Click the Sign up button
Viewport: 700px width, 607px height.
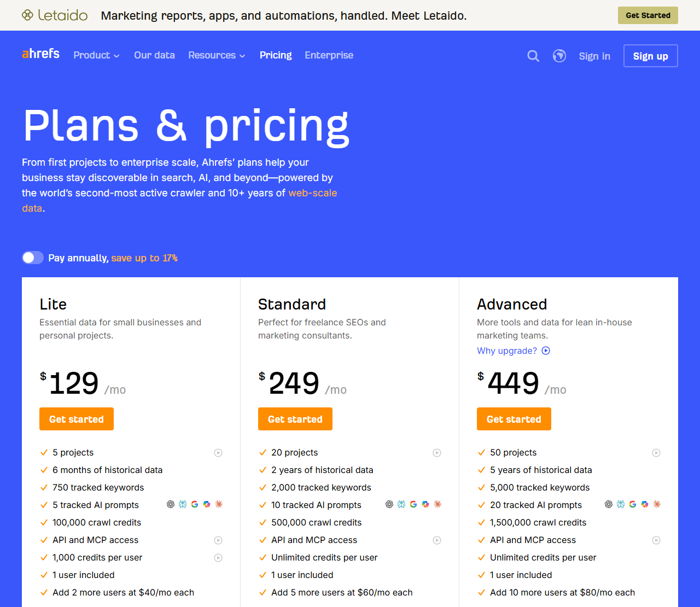click(651, 56)
